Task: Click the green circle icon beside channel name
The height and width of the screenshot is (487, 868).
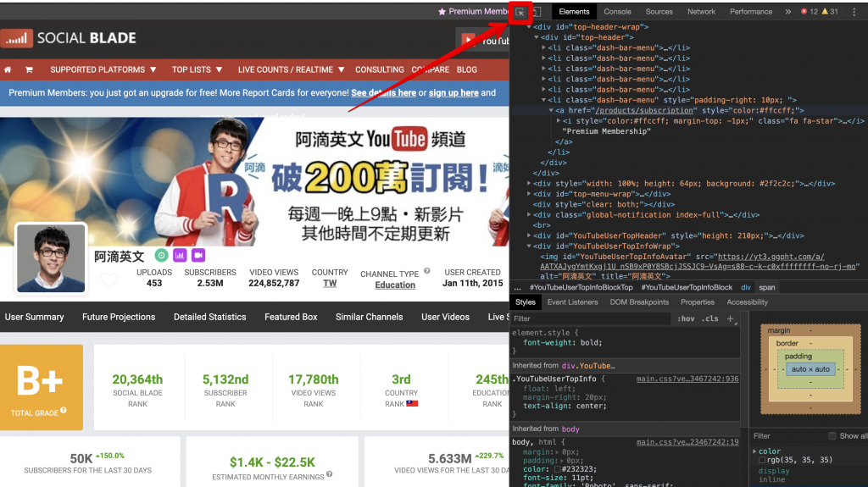Action: point(161,255)
